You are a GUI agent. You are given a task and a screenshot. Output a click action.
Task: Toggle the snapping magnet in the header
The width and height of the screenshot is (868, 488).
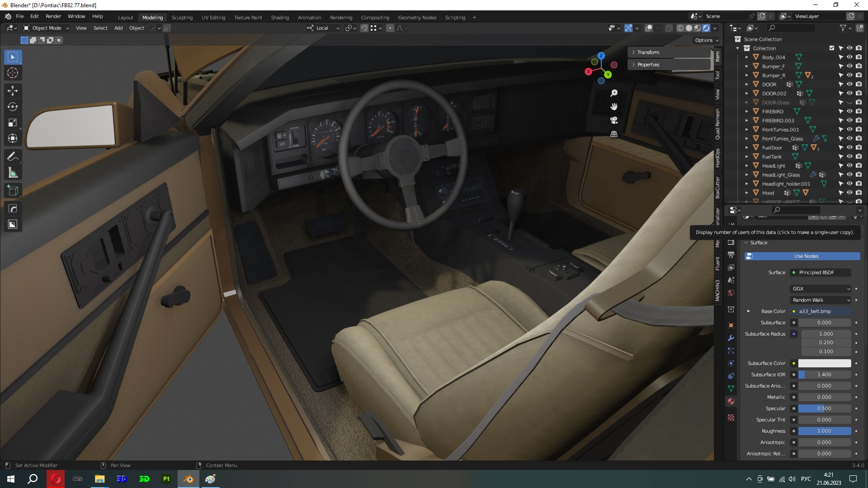364,28
